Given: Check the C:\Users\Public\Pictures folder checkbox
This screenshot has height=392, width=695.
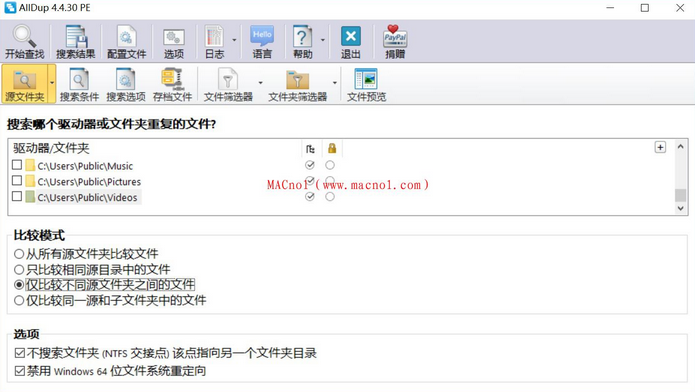Looking at the screenshot, I should [17, 180].
